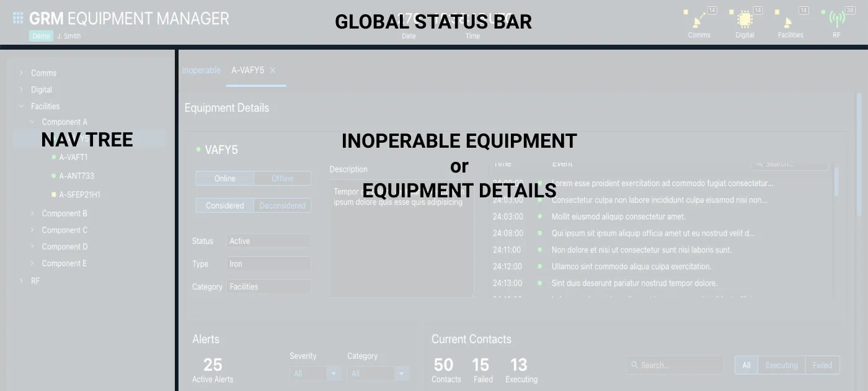The image size is (868, 391).
Task: Click the green status dot beside A-ANT733
Action: click(x=53, y=176)
